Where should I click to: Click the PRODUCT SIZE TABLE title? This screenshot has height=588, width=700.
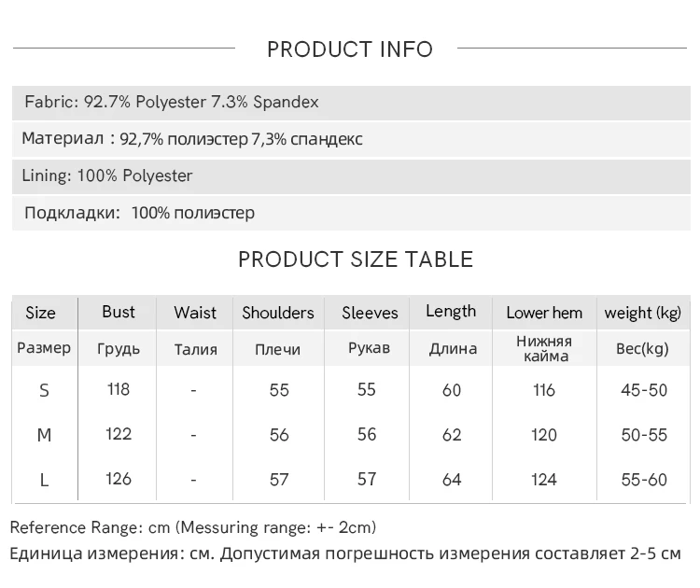tap(356, 259)
